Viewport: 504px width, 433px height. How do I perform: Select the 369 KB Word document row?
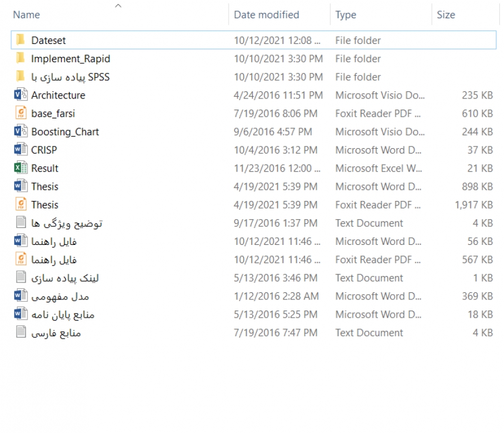(x=254, y=296)
